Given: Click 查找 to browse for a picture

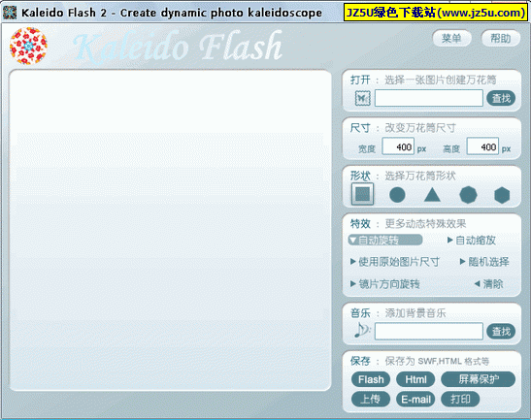Looking at the screenshot, I should tap(501, 99).
